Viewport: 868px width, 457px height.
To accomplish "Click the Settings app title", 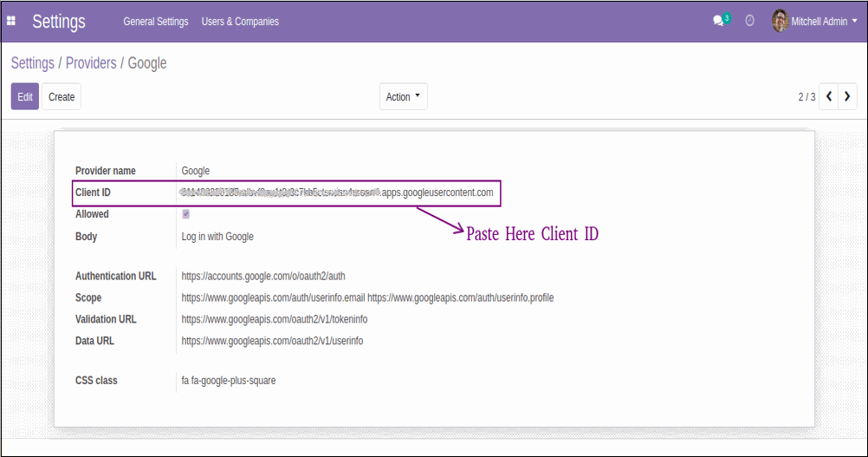I will (x=59, y=21).
